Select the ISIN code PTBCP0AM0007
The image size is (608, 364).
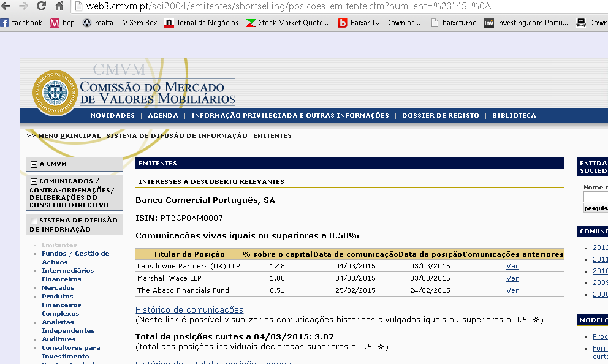pyautogui.click(x=192, y=218)
